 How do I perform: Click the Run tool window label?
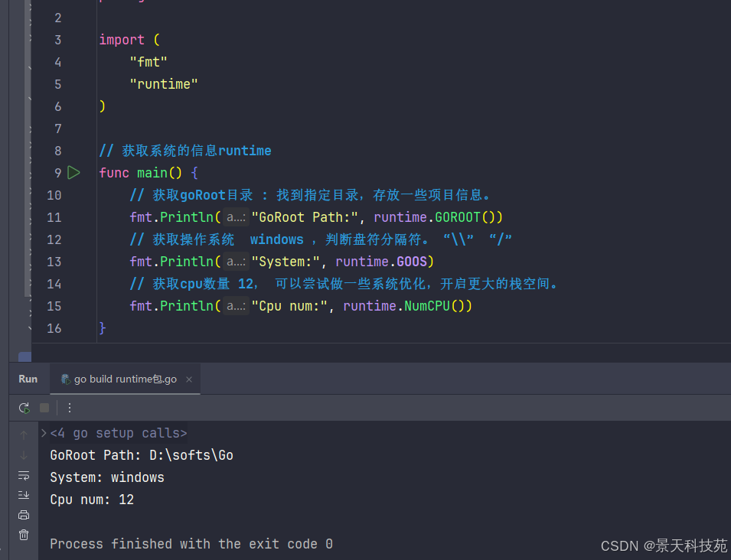click(x=28, y=379)
